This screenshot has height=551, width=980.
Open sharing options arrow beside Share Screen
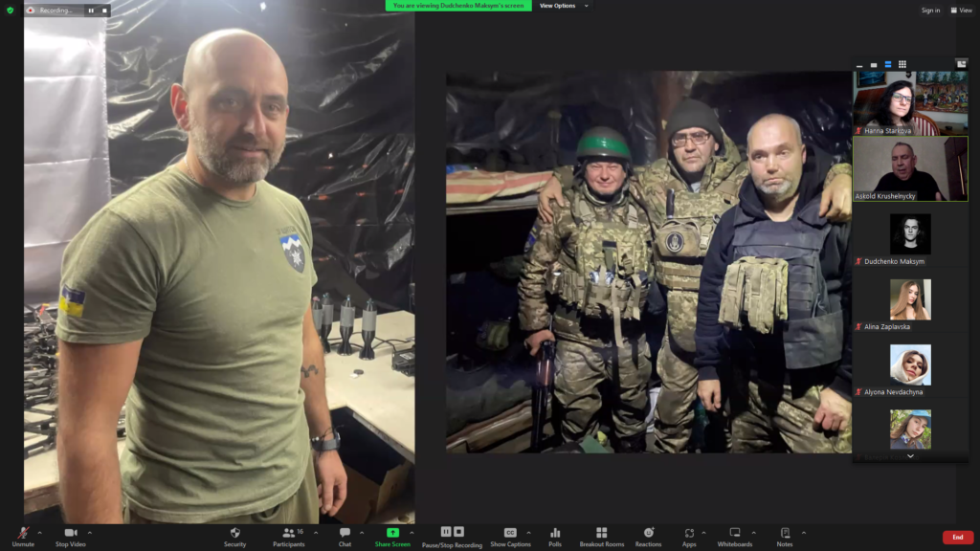pos(412,533)
